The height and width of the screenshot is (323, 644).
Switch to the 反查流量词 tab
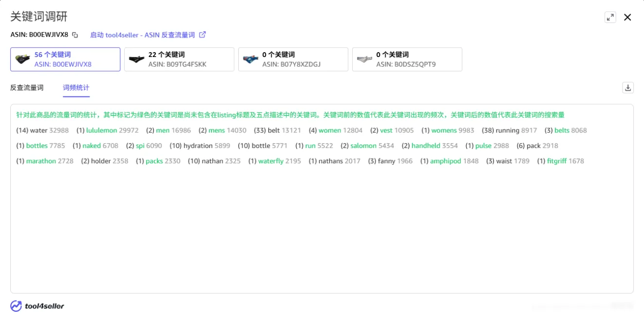click(x=27, y=88)
